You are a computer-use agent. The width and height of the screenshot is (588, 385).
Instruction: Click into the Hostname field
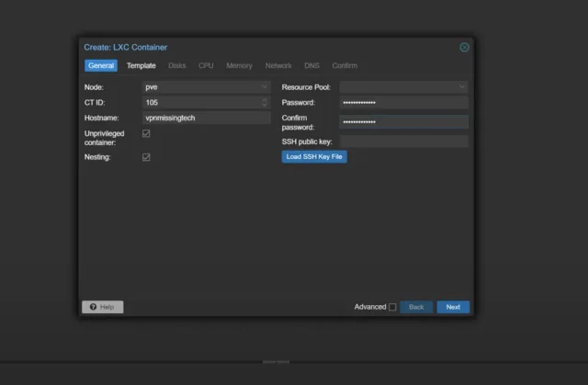coord(206,118)
